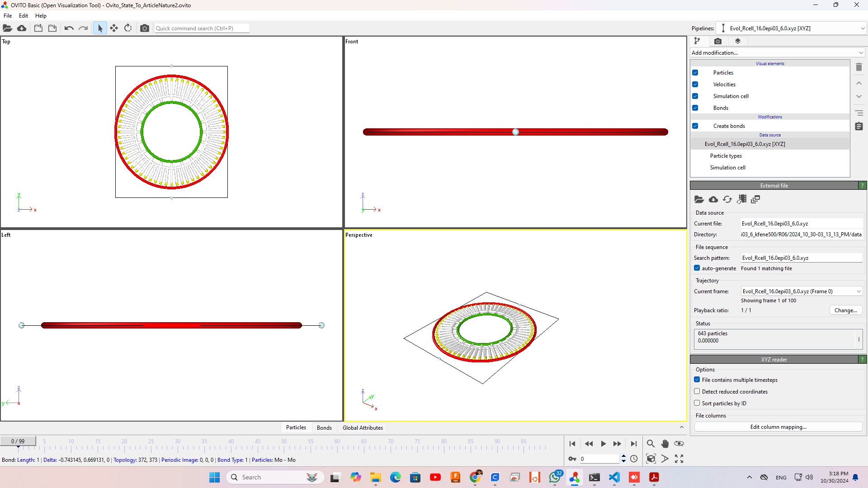Open the Add modification dropdown
The height and width of the screenshot is (488, 868).
pos(777,53)
